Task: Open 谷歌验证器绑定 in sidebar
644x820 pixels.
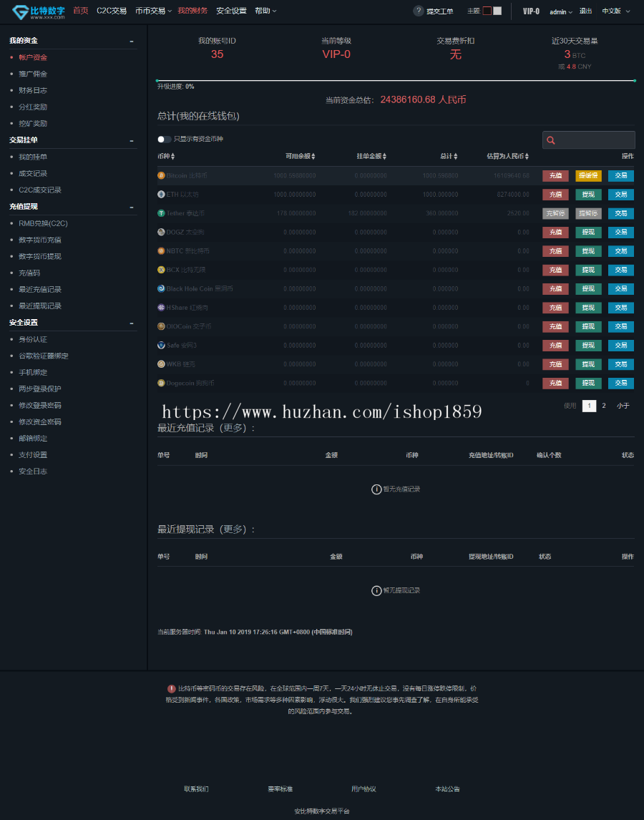Action: (x=44, y=356)
